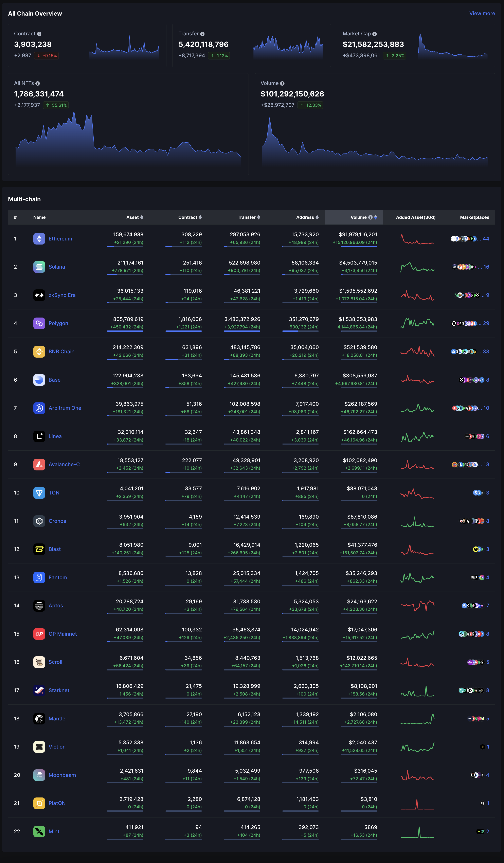
Task: Open the zkSync Era name link
Action: tap(62, 295)
